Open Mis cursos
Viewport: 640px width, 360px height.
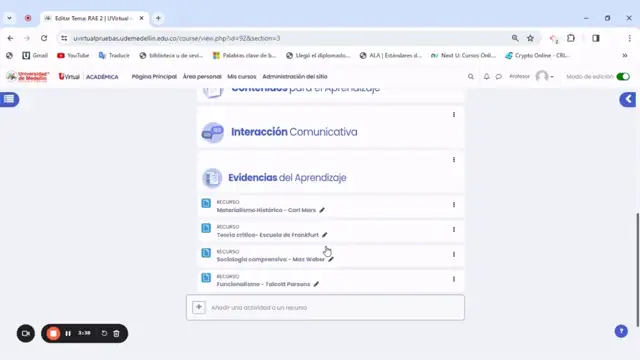242,77
